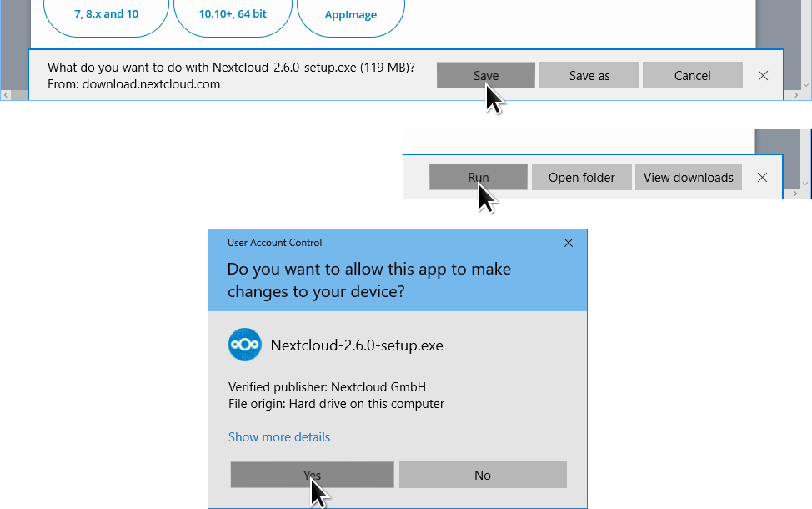Dismiss the Run download notification bar
This screenshot has width=812, height=509.
click(762, 177)
